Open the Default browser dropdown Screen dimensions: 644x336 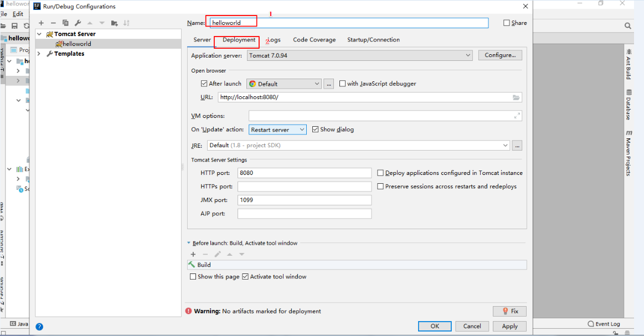(284, 84)
